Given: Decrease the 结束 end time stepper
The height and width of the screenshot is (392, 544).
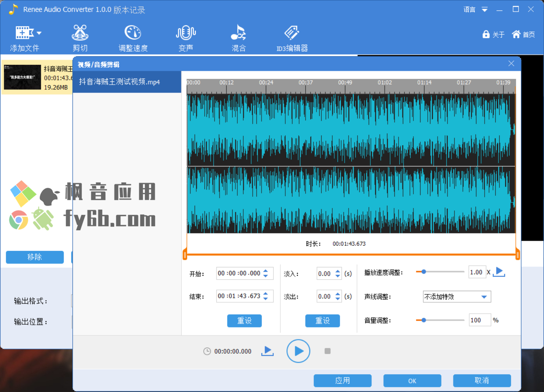Looking at the screenshot, I should [265, 299].
